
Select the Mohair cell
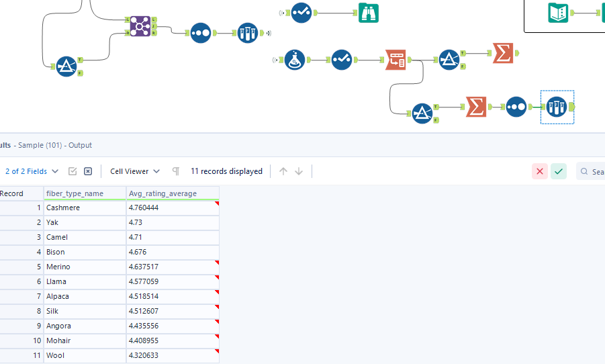click(85, 341)
